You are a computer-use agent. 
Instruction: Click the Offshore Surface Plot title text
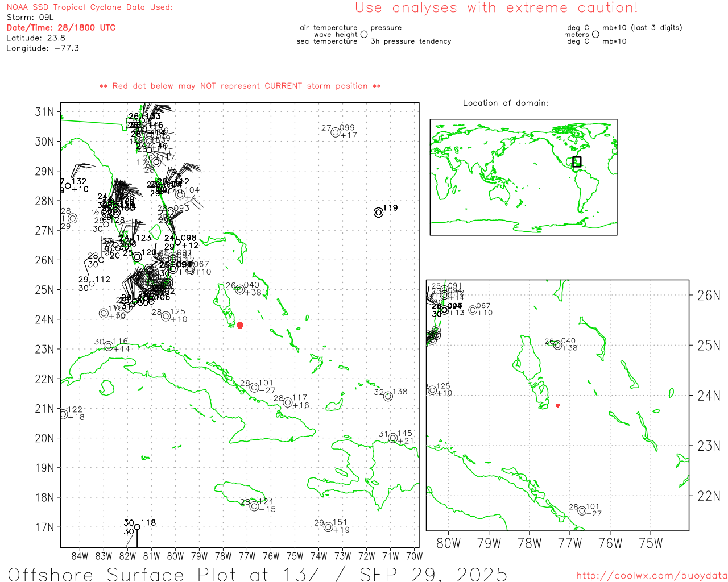(x=257, y=573)
